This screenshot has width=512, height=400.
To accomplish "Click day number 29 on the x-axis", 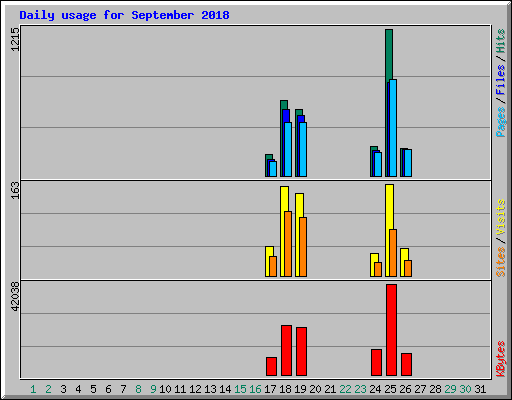I will (x=450, y=389).
